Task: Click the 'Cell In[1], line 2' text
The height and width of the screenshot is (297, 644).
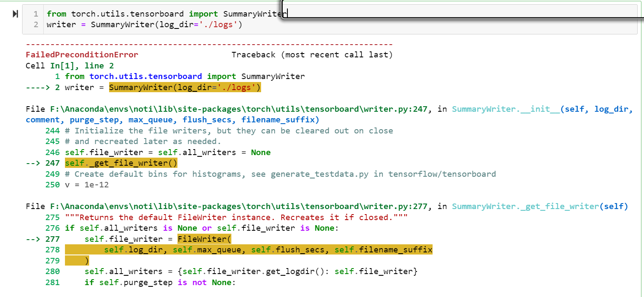Action: coord(70,66)
